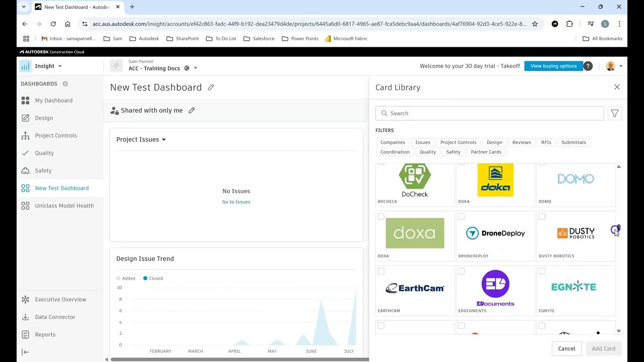Click the Data Connector download icon
The width and height of the screenshot is (644, 362).
click(x=25, y=317)
